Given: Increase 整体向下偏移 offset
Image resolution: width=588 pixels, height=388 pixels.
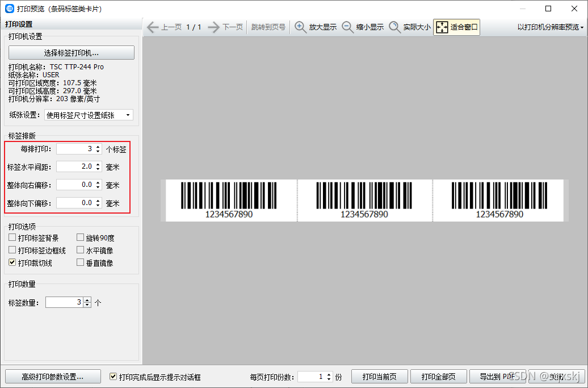Looking at the screenshot, I should pos(98,201).
